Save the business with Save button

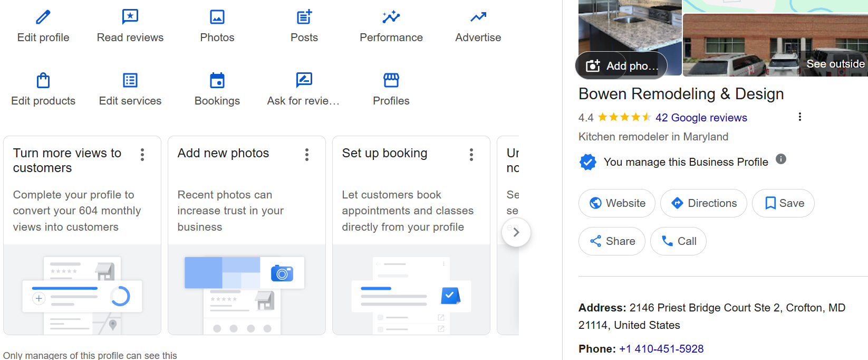783,203
